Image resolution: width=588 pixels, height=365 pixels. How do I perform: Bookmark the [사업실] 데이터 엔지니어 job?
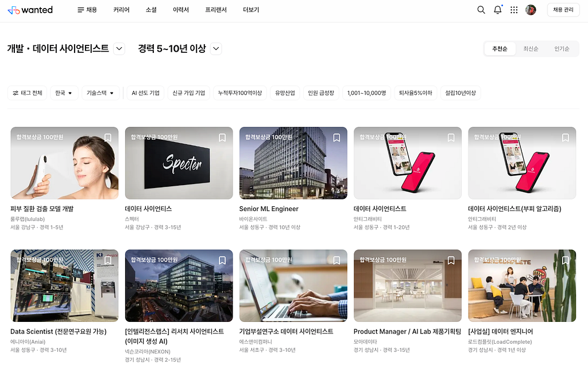pos(566,260)
